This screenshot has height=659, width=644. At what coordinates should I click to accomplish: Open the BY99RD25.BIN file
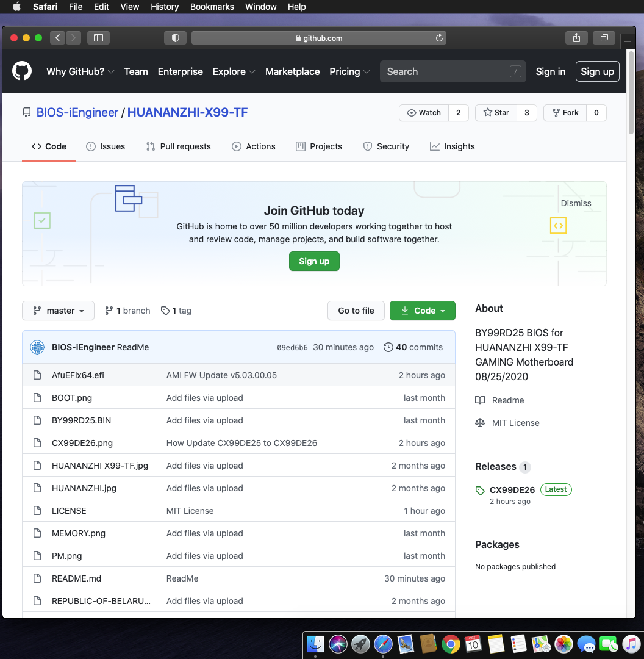(x=82, y=420)
